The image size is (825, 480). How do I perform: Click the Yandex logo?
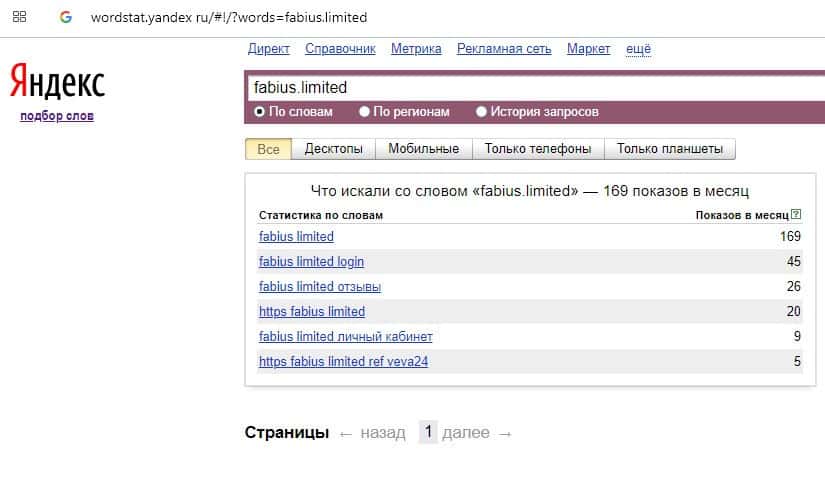pos(57,83)
